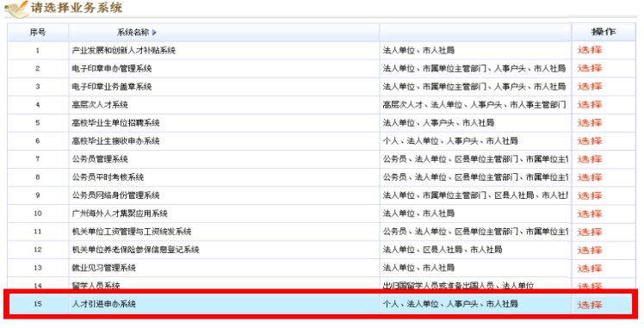
Task: Choose 选择 for 电子印章业务盖章系统
Action: [590, 86]
